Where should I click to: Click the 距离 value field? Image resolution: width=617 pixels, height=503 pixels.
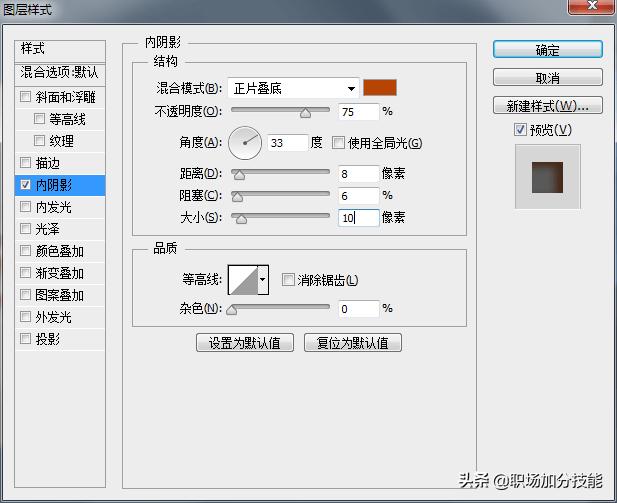(358, 174)
